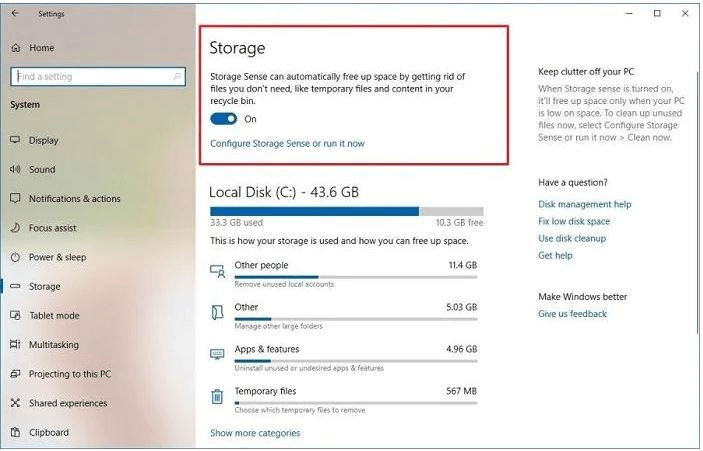Click the back arrow in Settings
Image resolution: width=703 pixels, height=451 pixels.
click(x=15, y=13)
